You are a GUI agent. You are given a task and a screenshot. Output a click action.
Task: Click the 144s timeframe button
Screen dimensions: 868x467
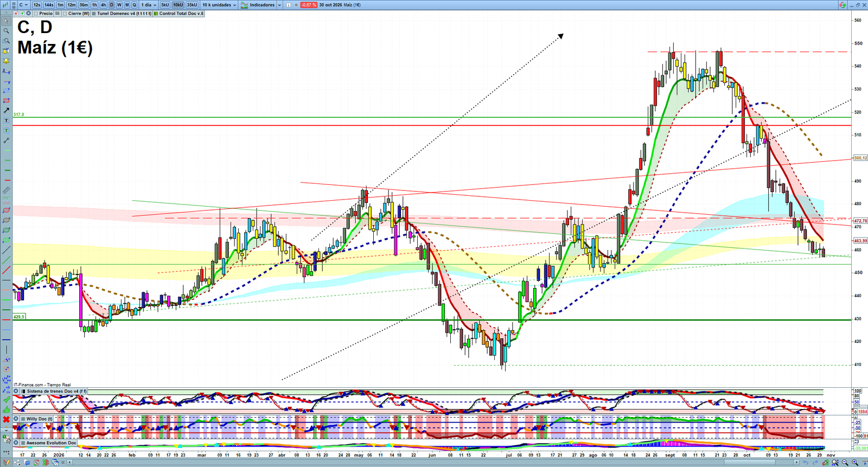[49, 5]
